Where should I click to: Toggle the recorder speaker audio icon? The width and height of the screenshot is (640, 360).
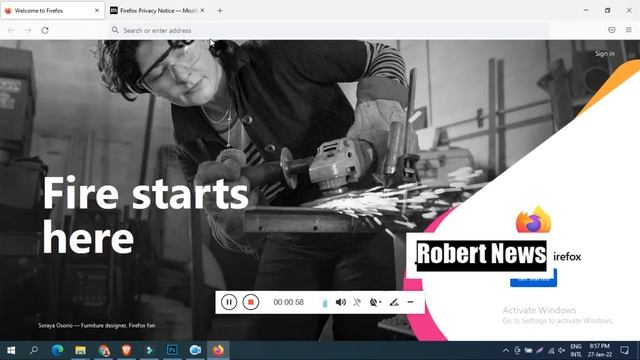coord(340,302)
